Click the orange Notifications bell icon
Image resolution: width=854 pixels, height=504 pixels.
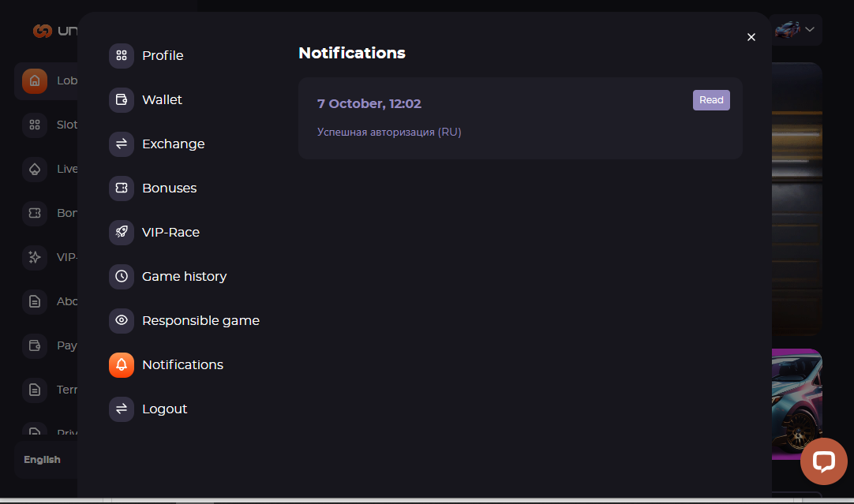(x=122, y=364)
